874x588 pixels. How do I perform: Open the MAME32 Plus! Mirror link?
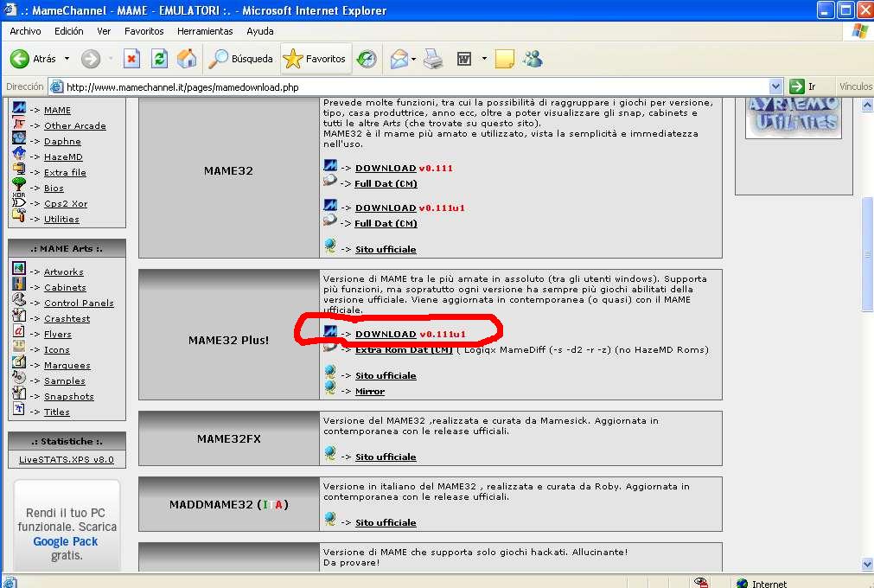pyautogui.click(x=370, y=392)
